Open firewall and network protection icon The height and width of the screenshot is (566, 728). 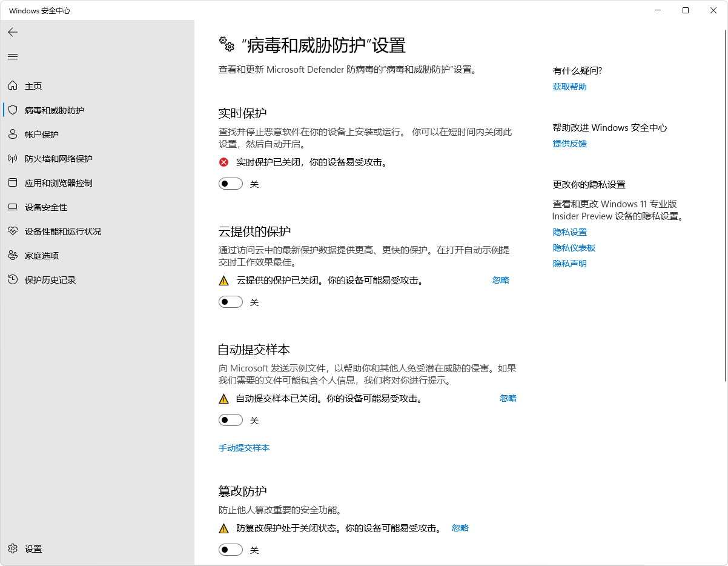tap(13, 159)
